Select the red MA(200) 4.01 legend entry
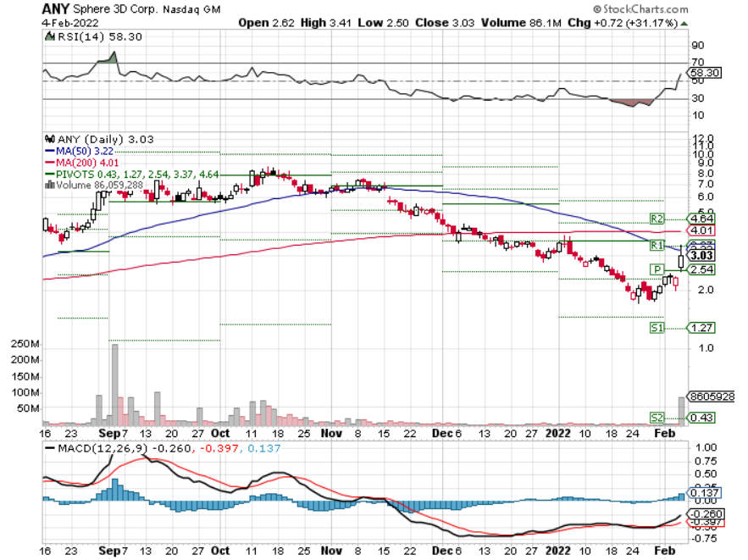 tap(82, 163)
